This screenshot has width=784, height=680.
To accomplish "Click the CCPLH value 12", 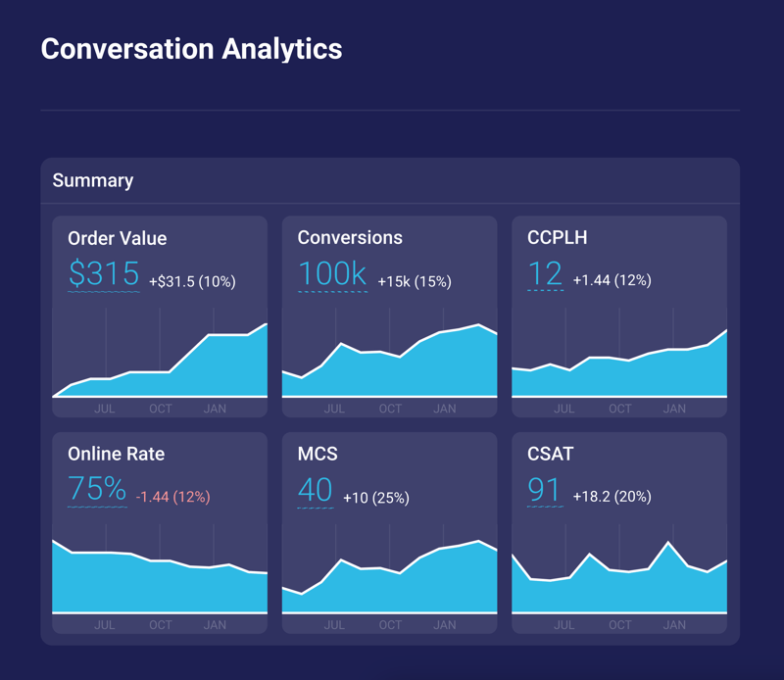I will click(545, 273).
